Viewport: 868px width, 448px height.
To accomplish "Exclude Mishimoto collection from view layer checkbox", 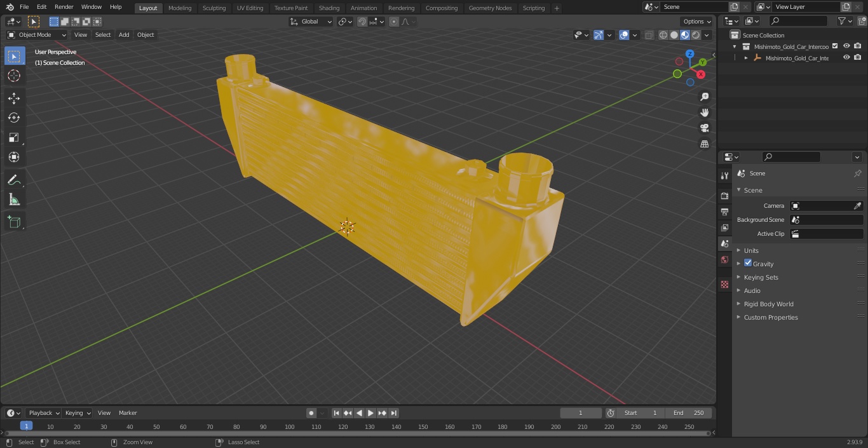I will point(835,46).
